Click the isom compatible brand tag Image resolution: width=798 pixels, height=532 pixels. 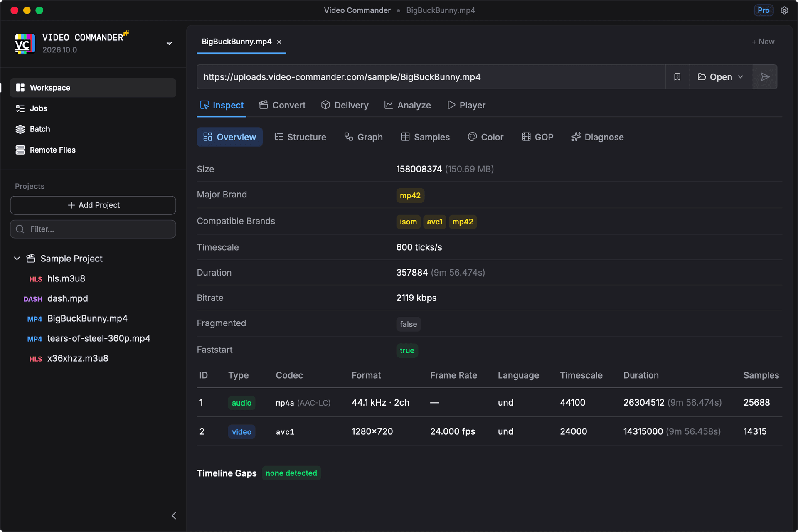408,222
